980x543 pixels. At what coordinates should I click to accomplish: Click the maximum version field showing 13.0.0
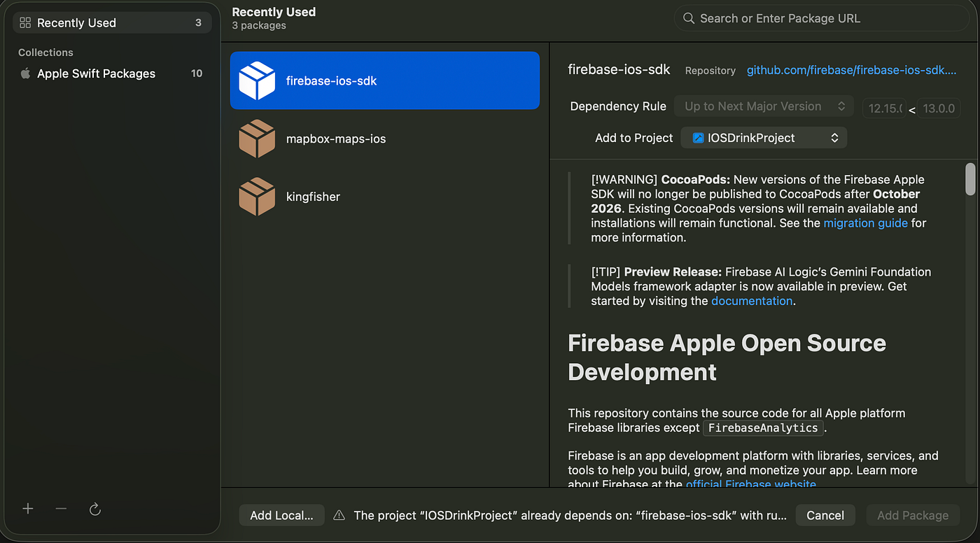tap(939, 108)
